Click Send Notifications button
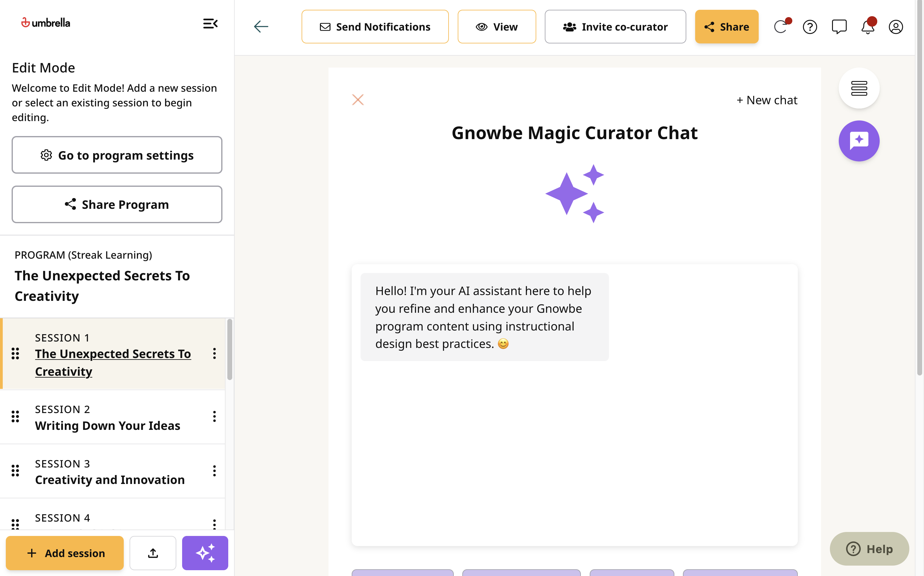This screenshot has width=924, height=576. click(375, 27)
